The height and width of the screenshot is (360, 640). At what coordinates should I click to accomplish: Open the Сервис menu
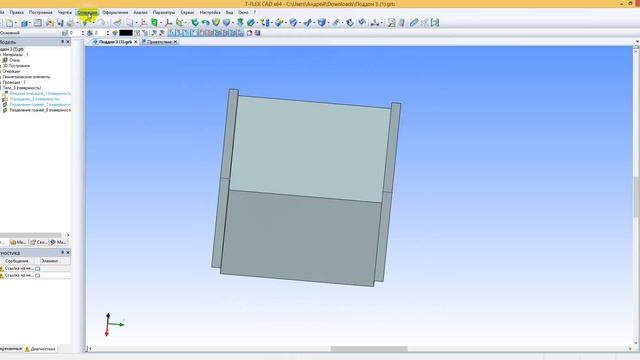[x=187, y=13]
